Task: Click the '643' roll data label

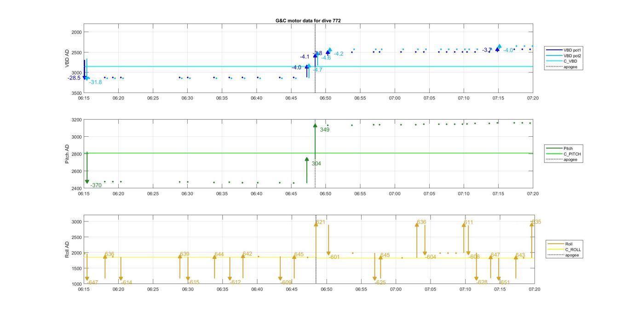Action: pos(520,255)
